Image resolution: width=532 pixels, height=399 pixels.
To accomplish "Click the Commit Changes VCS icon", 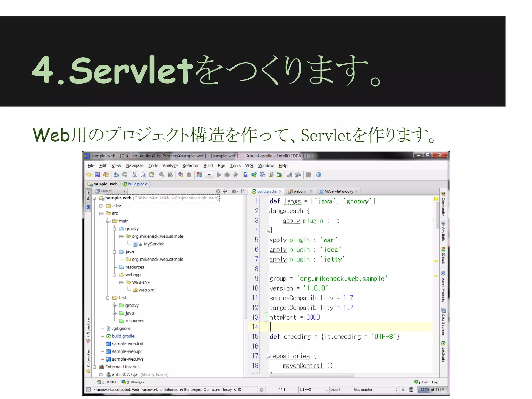I will [x=254, y=175].
